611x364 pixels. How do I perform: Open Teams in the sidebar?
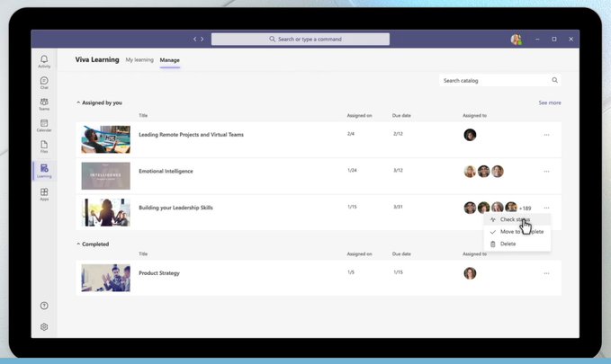pyautogui.click(x=44, y=104)
